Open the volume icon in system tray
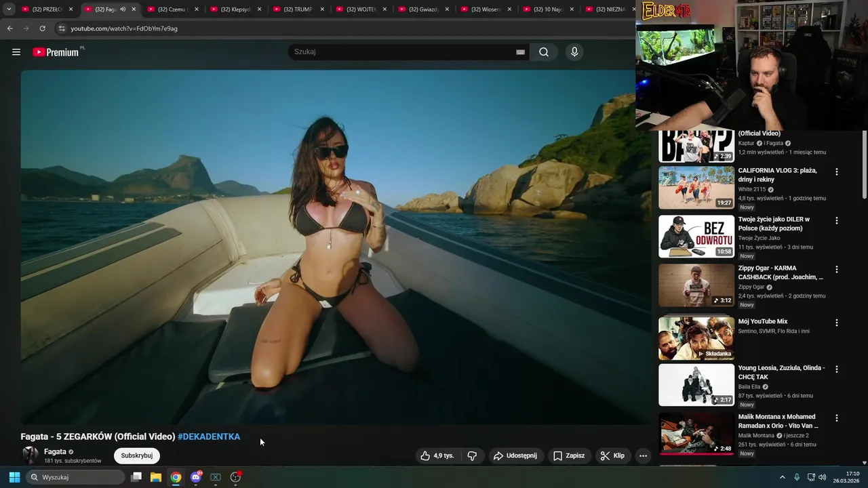This screenshot has width=868, height=488. [823, 477]
